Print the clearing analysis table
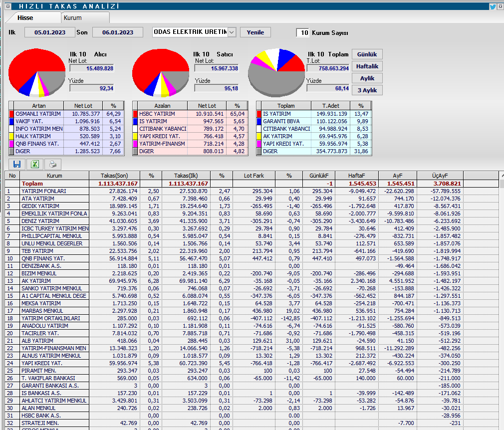This screenshot has height=430, width=504. 53,164
